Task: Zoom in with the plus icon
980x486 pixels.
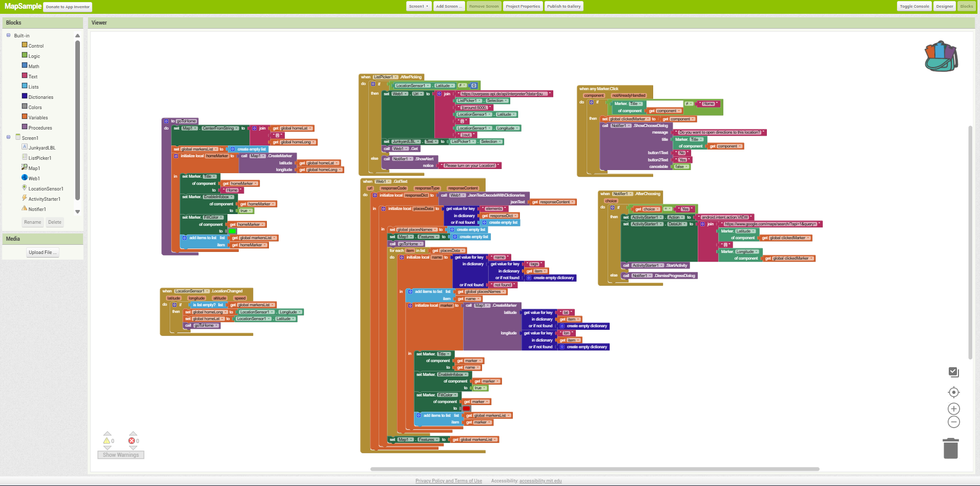Action: [953, 409]
